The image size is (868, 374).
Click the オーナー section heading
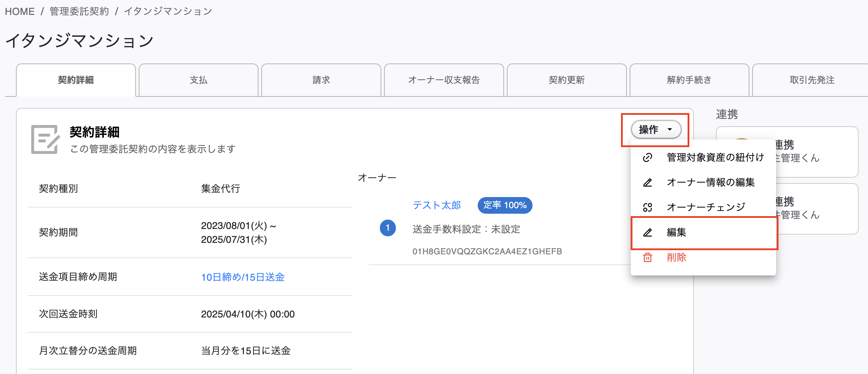point(377,178)
